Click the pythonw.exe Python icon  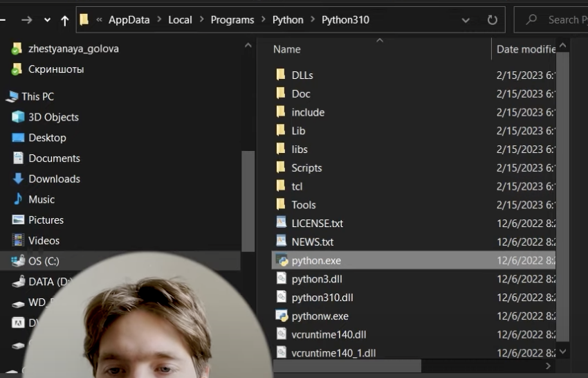tap(282, 316)
